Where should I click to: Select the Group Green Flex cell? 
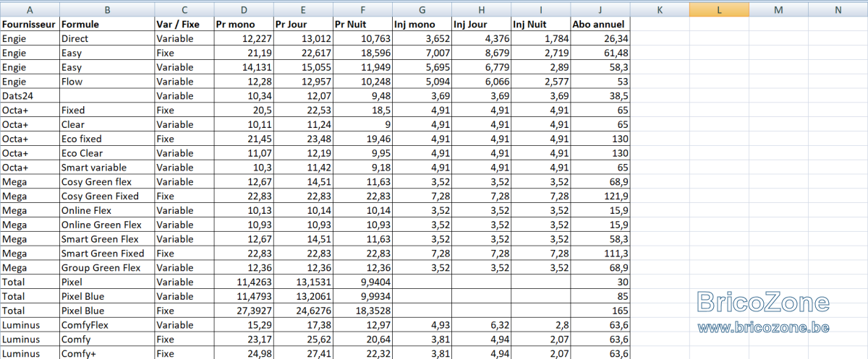pos(107,268)
